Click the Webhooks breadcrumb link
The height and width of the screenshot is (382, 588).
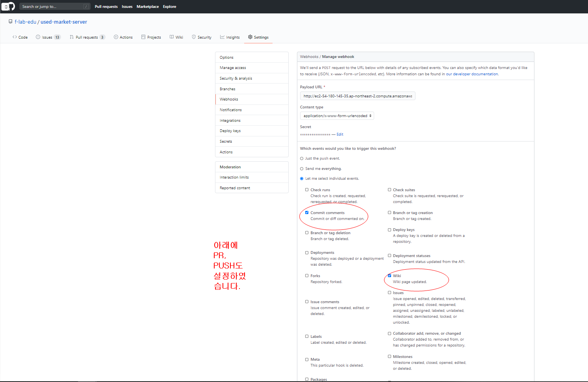[309, 57]
